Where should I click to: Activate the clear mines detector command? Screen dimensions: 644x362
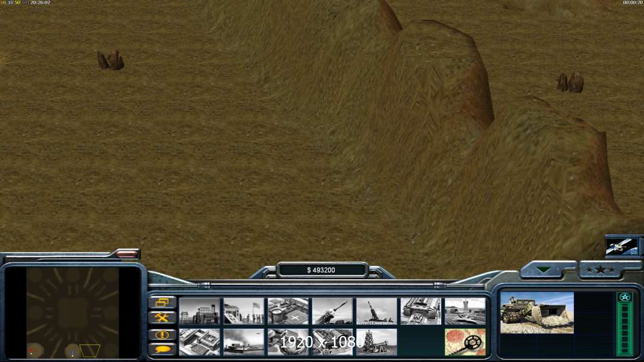465,342
